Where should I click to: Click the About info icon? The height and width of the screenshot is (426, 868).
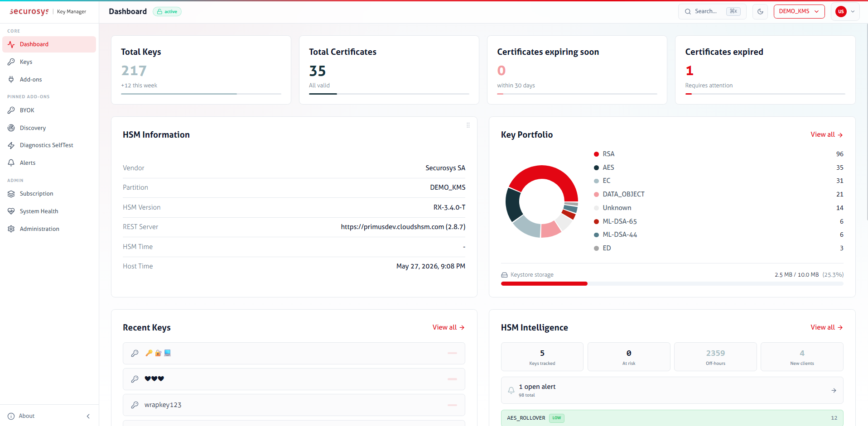click(x=11, y=416)
